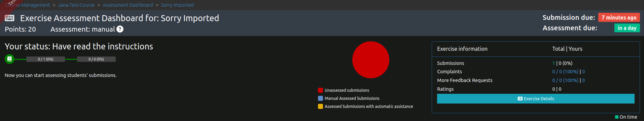Click the Exercise Assessment Dashboard page title

coord(119,18)
